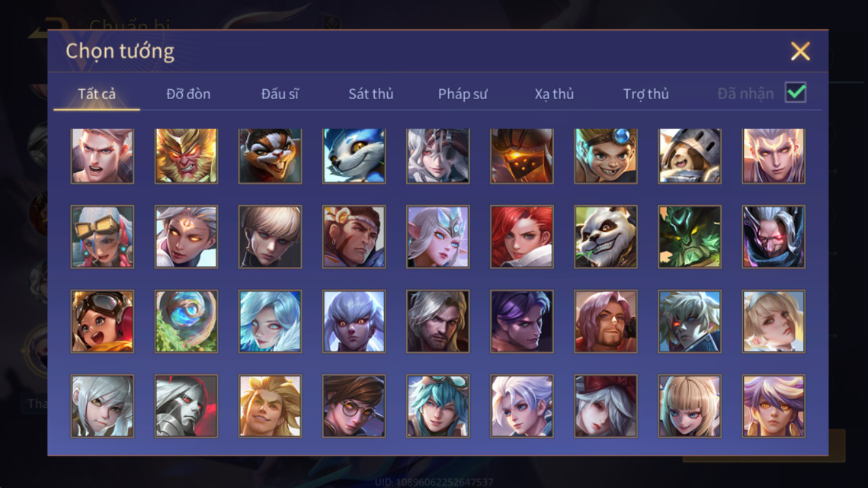Select the golden monkey king hero portrait
The width and height of the screenshot is (868, 488).
186,156
